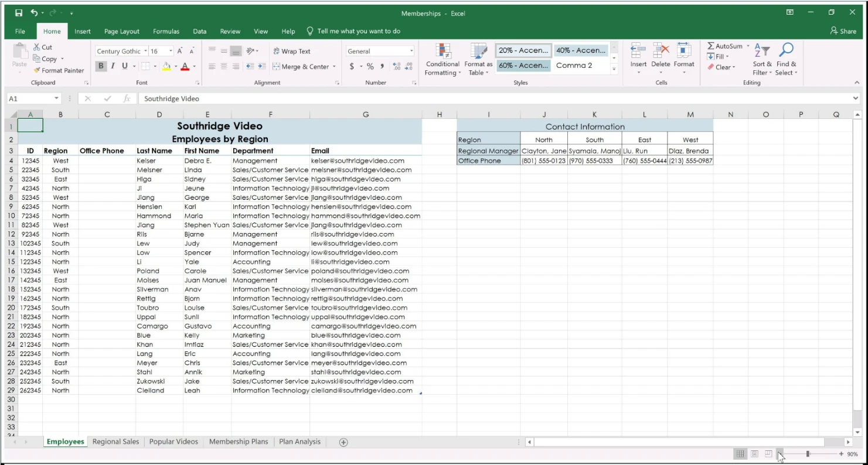Screen dimensions: 868x465
Task: Toggle Italic formatting button
Action: tap(113, 66)
